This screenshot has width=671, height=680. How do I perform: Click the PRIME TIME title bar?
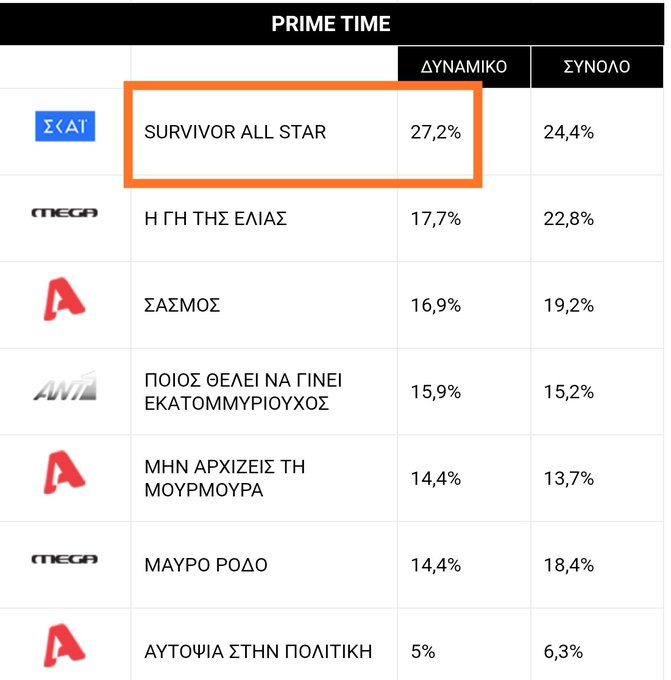[331, 23]
